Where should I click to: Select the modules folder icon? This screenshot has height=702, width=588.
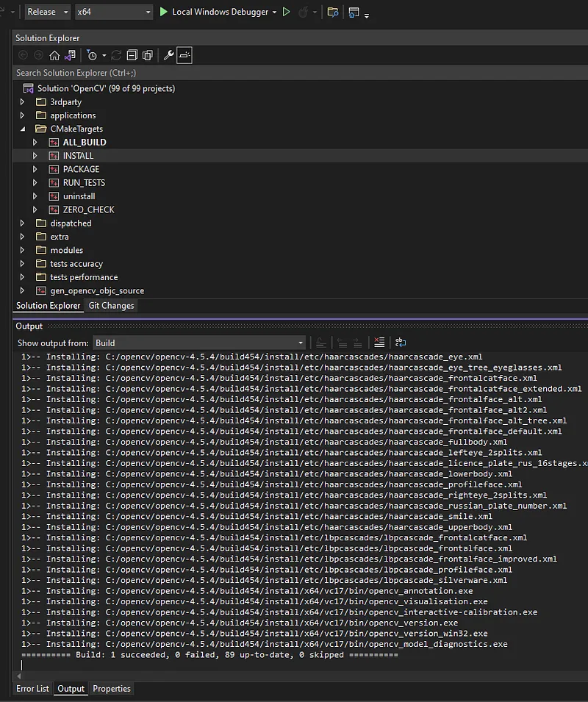click(x=40, y=250)
